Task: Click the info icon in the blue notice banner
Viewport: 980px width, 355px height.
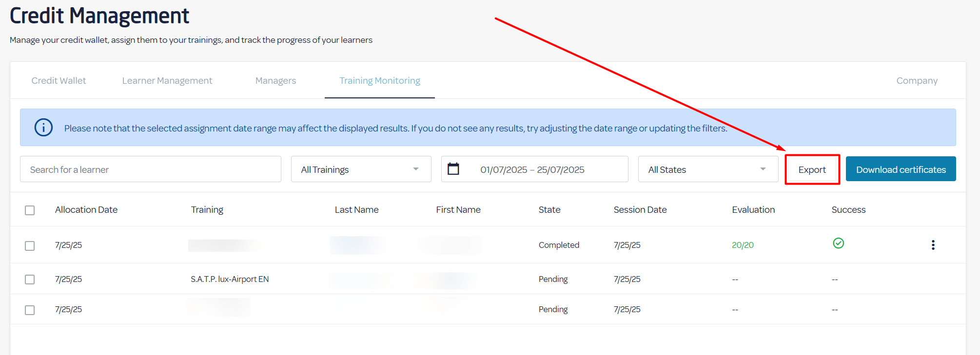Action: pyautogui.click(x=43, y=128)
